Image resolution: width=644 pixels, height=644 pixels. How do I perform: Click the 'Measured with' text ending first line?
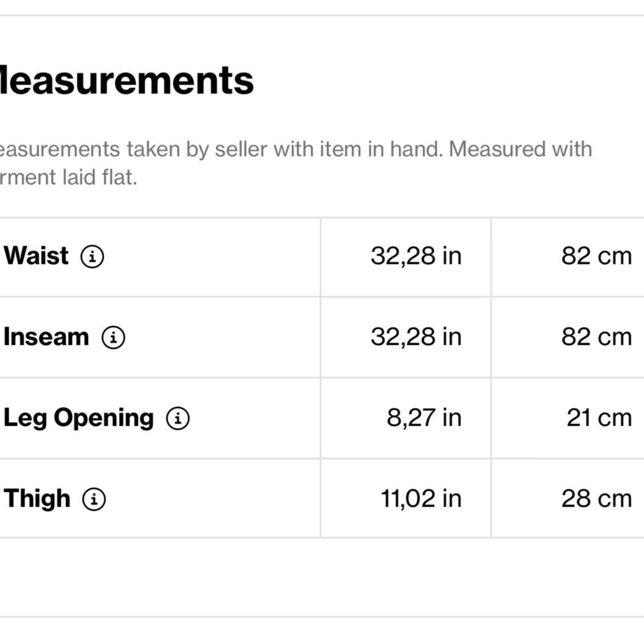(x=520, y=149)
